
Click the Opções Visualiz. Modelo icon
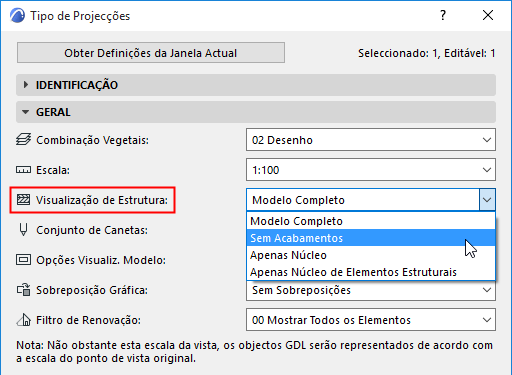[x=23, y=260]
